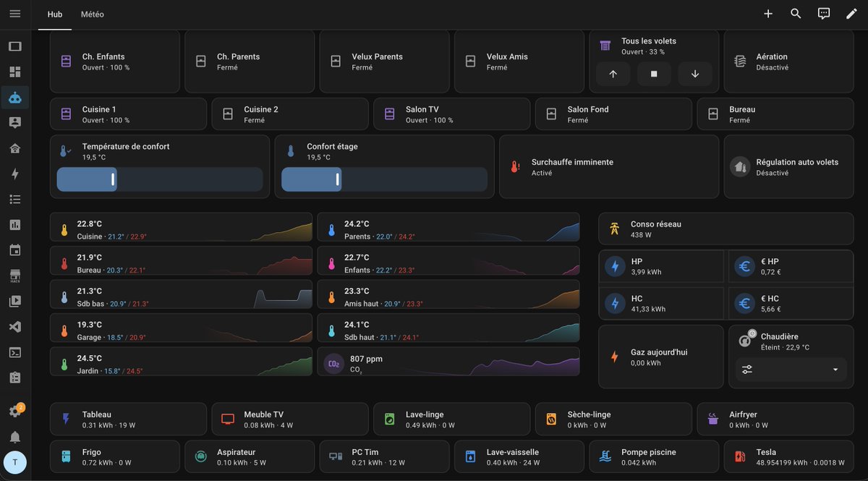Open the Terminal sidebar icon
868x481 pixels.
click(15, 352)
